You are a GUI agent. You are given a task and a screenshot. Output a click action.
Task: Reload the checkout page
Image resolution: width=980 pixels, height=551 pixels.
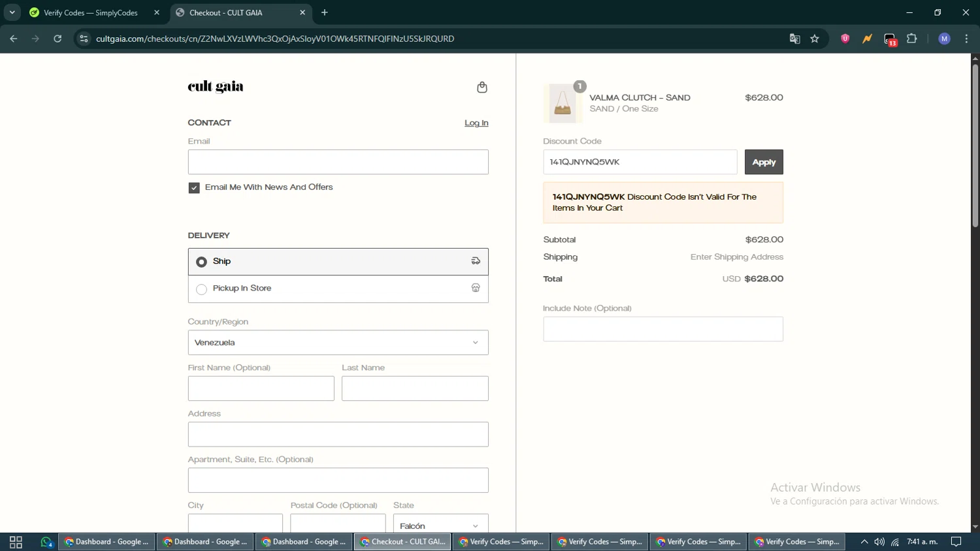57,39
